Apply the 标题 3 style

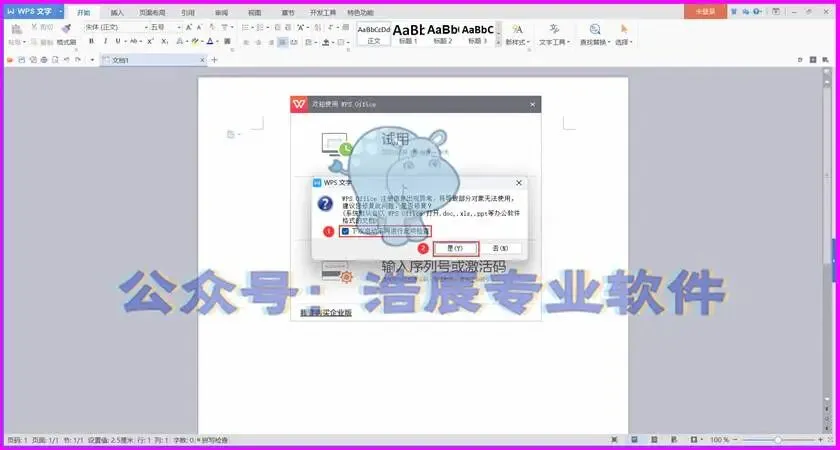[x=477, y=34]
